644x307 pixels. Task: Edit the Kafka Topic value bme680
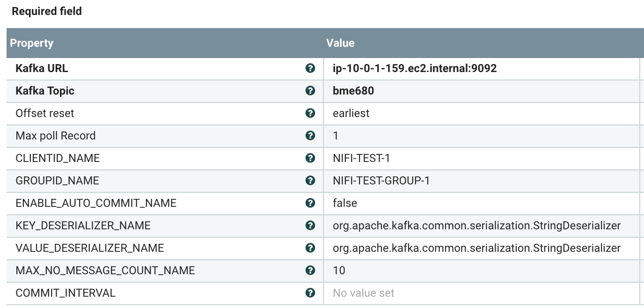pyautogui.click(x=353, y=91)
